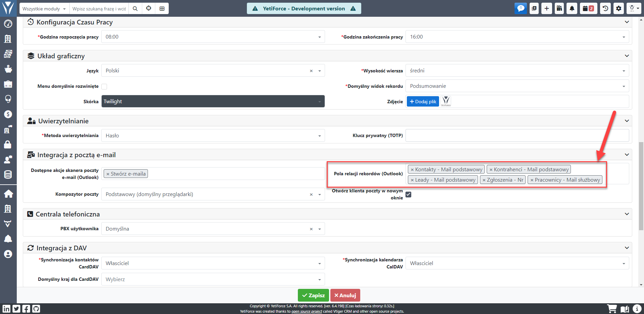The image size is (644, 314).
Task: Clear the PBX użytkownika selection
Action: pyautogui.click(x=311, y=229)
